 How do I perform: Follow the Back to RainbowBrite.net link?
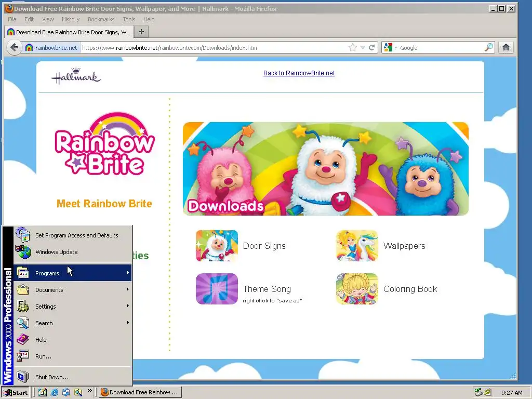(x=299, y=73)
